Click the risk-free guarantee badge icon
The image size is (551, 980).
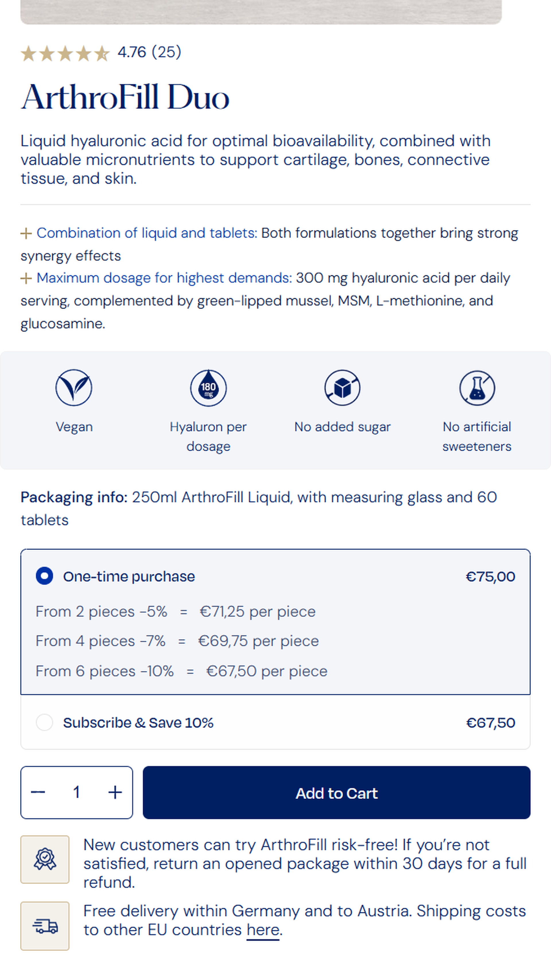[x=45, y=859]
